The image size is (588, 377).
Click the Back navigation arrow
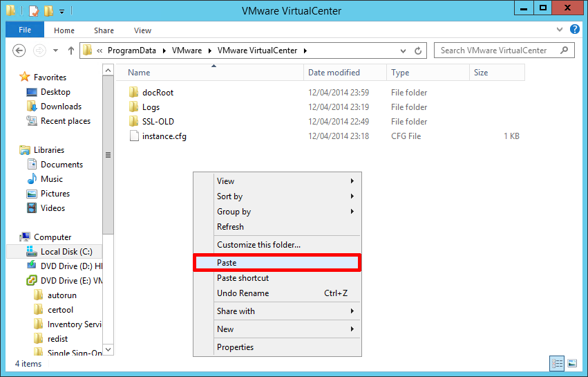point(19,50)
